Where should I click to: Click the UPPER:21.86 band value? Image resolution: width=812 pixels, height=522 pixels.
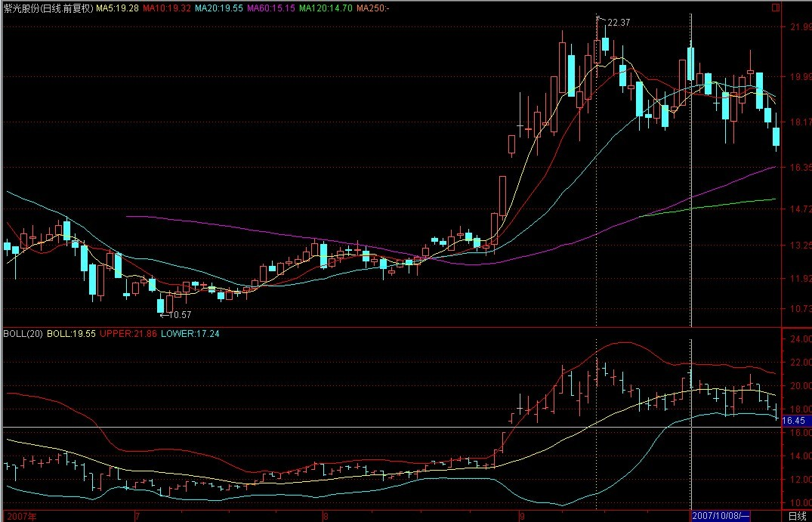point(128,333)
